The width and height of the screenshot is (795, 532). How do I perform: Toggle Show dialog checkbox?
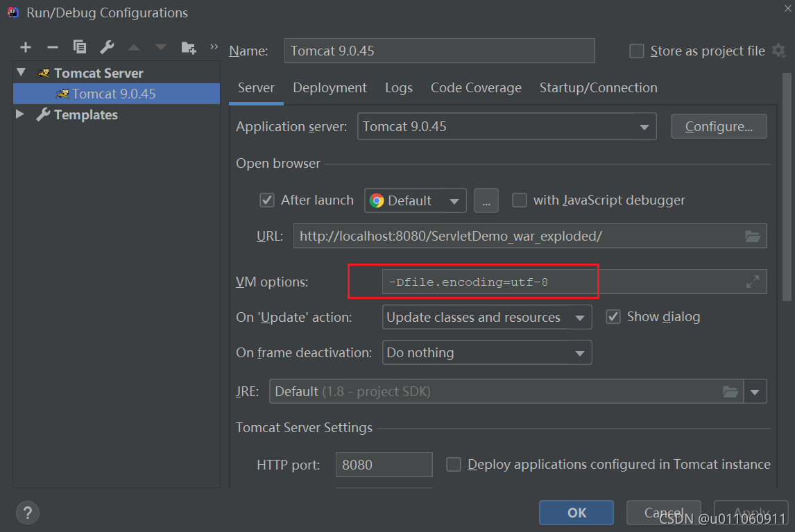(613, 317)
